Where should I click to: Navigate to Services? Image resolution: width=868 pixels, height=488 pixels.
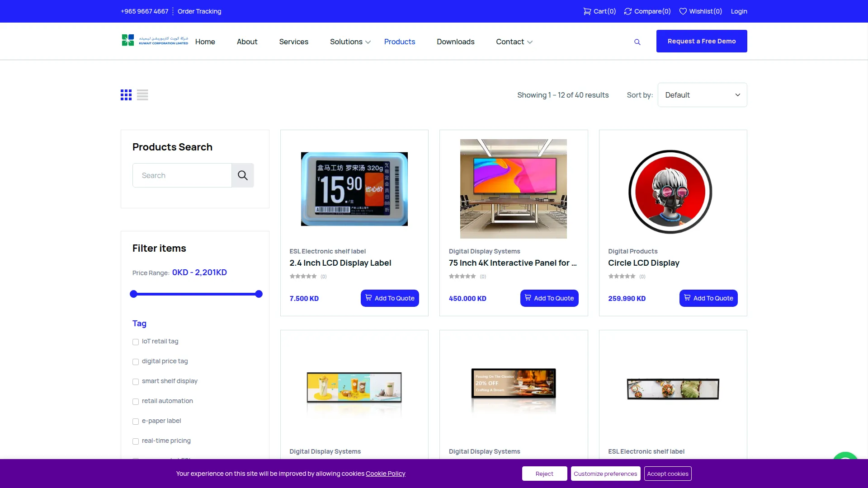click(x=294, y=42)
